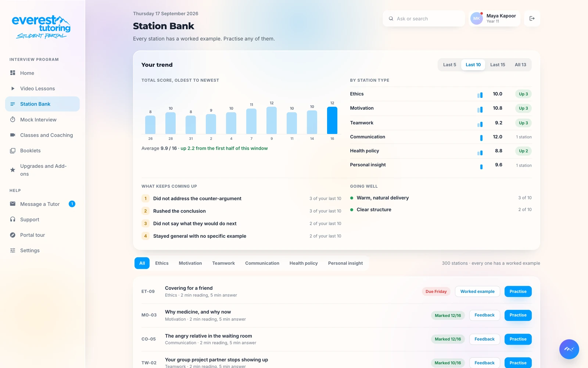Viewport: 588px width, 368px height.
Task: Click the Video Lessons play icon
Action: pyautogui.click(x=12, y=88)
